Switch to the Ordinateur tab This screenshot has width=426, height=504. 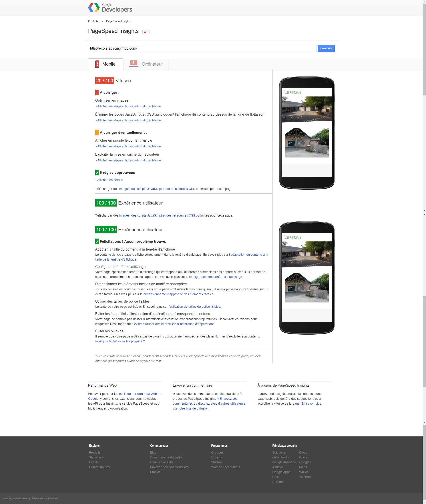click(146, 64)
